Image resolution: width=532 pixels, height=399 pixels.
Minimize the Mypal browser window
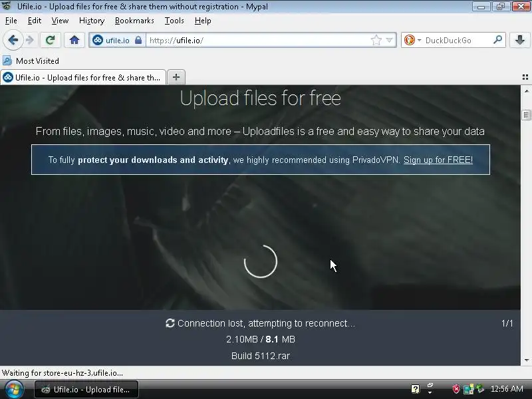pyautogui.click(x=481, y=7)
